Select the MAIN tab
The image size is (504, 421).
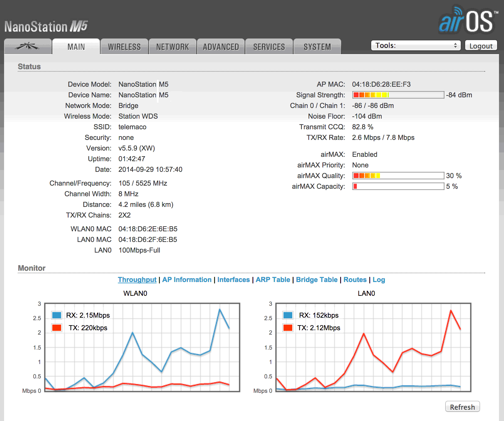76,47
